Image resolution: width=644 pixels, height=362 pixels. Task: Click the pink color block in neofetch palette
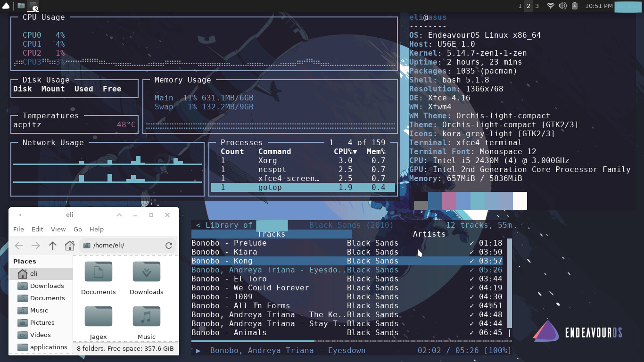click(449, 201)
